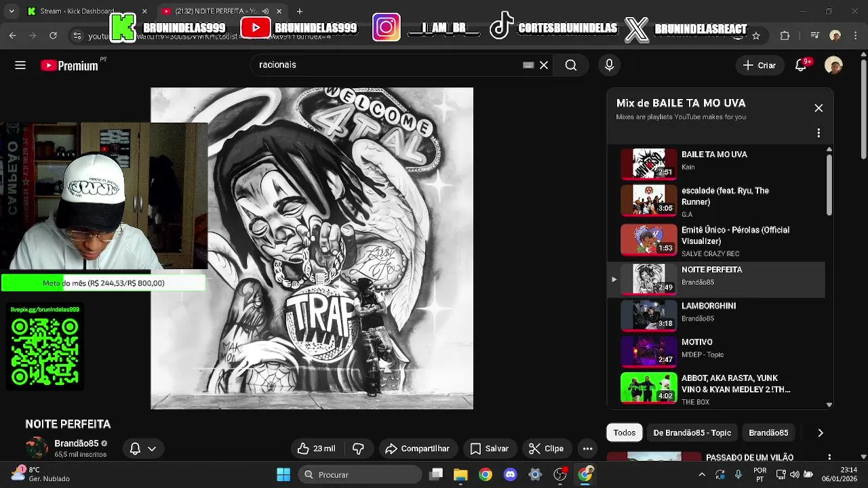Viewport: 868px width, 488px height.
Task: Clear the search text 'racionais'
Action: click(544, 65)
